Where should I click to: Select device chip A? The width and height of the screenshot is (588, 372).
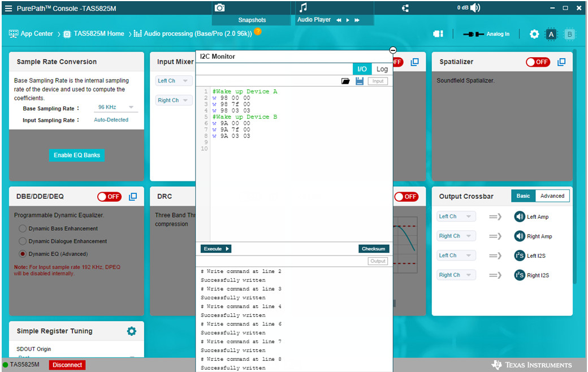[551, 34]
